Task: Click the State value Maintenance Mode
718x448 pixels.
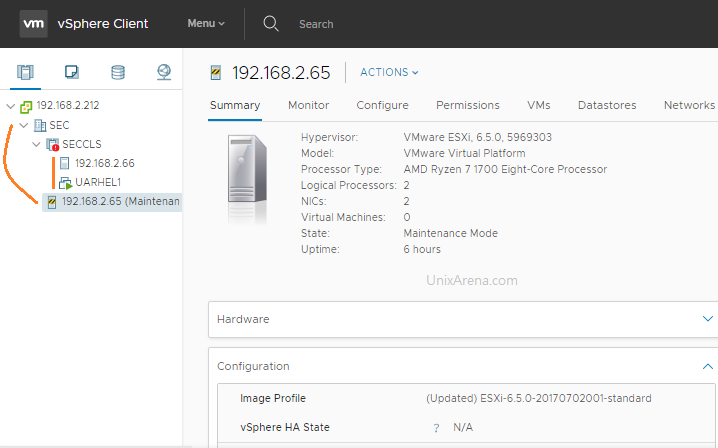Action: click(451, 233)
